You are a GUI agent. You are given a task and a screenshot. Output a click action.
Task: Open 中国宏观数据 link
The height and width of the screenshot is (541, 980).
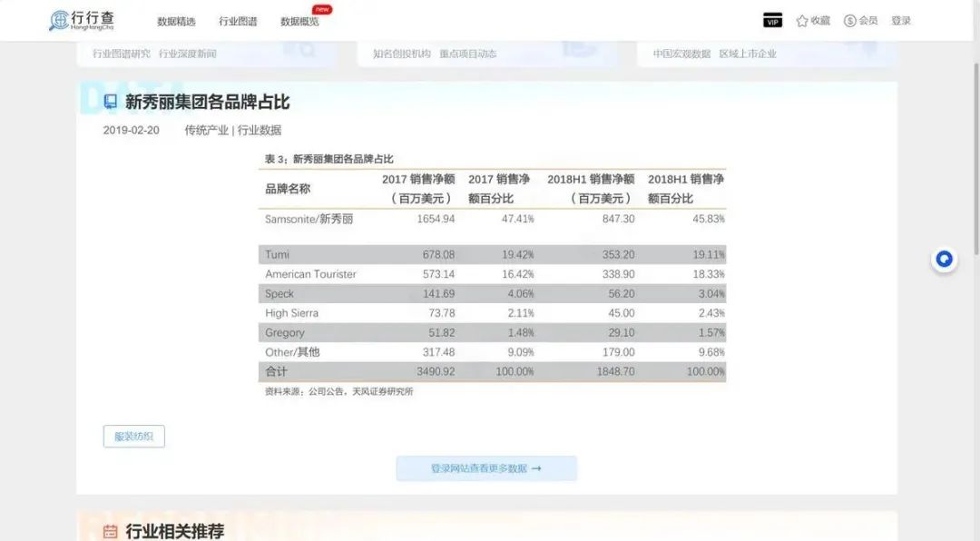(681, 54)
